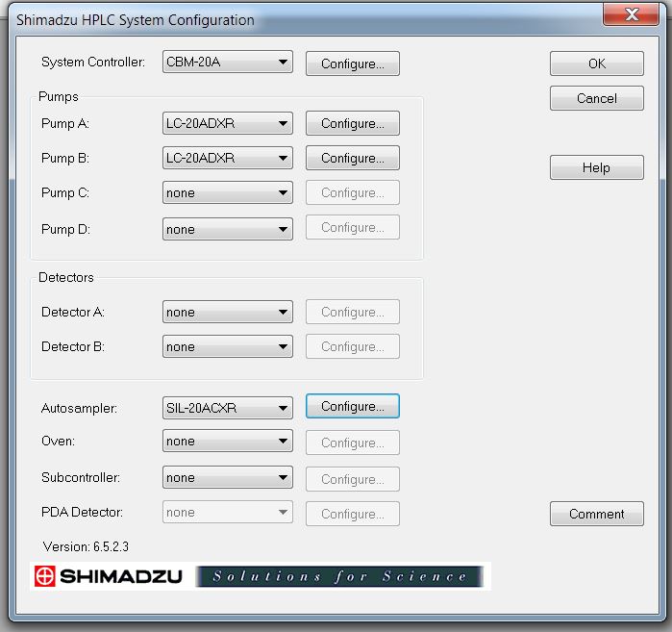Screen dimensions: 672x632
Task: Click the Comment button
Action: [597, 514]
